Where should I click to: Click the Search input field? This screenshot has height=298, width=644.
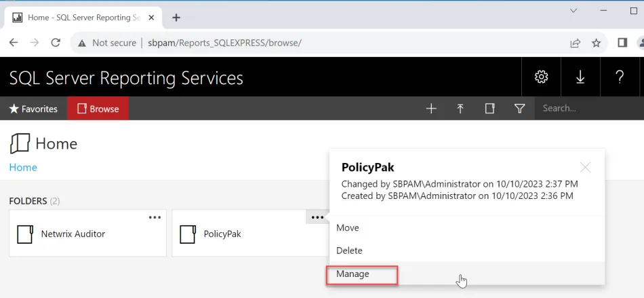[589, 109]
